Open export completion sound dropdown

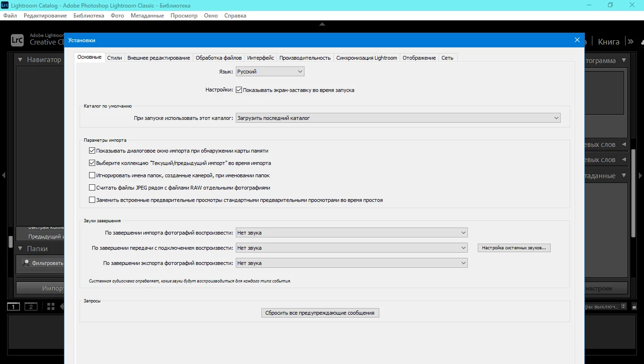coord(351,263)
